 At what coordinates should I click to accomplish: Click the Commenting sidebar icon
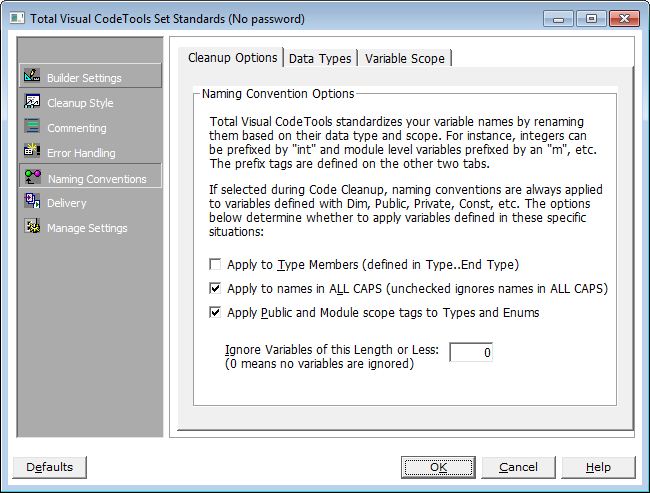tap(32, 126)
